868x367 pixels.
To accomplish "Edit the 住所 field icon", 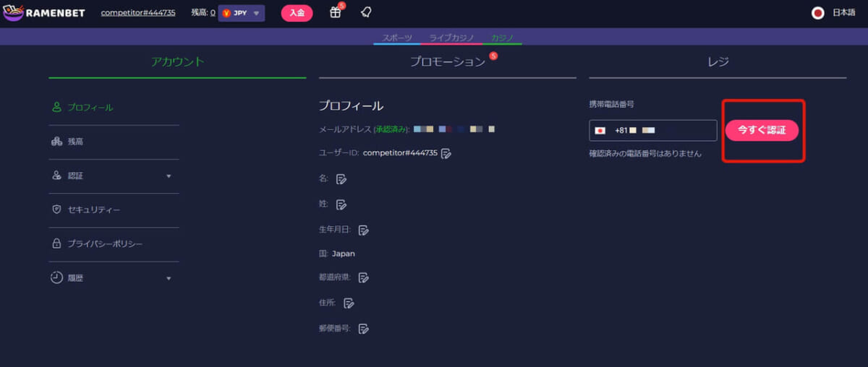I will [349, 303].
